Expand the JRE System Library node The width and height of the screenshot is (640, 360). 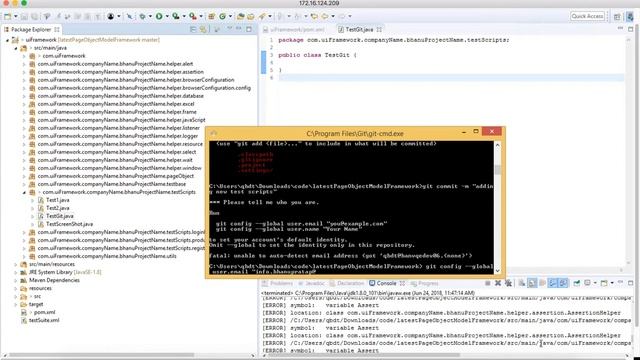16,272
